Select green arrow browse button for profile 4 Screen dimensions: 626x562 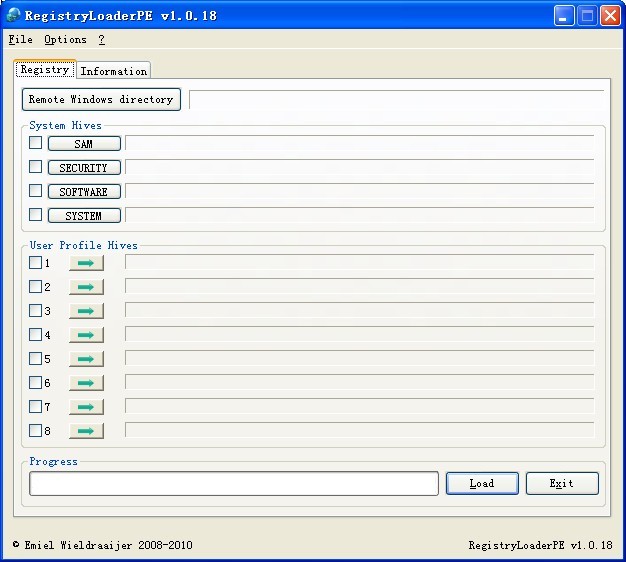(x=86, y=335)
